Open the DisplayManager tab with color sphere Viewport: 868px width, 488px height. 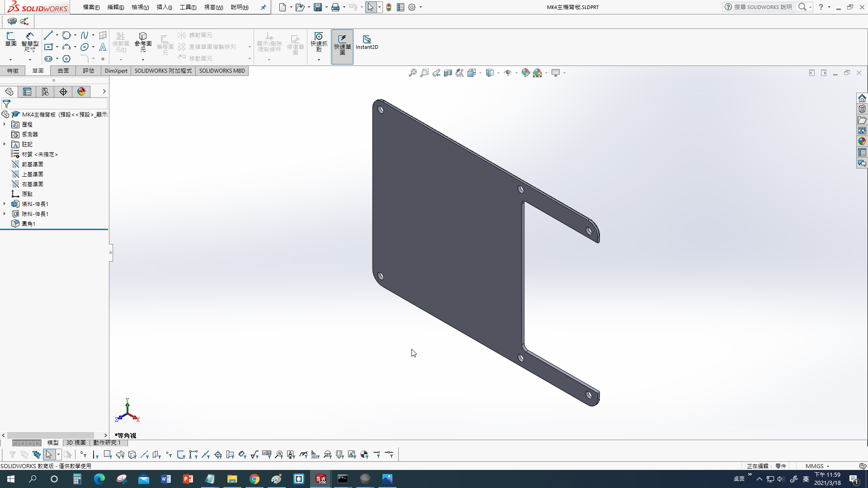tap(81, 92)
